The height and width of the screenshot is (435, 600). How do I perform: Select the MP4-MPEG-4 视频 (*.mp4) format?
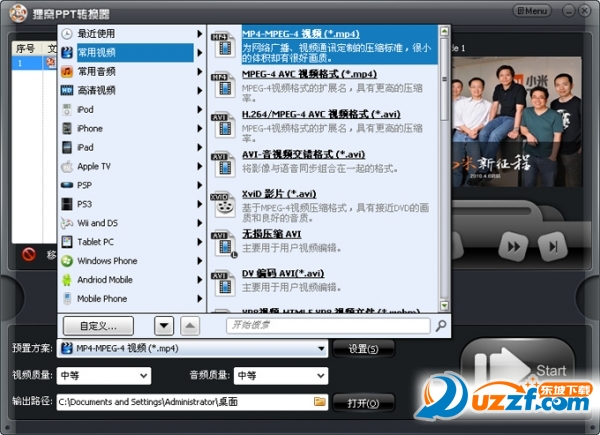[x=323, y=45]
